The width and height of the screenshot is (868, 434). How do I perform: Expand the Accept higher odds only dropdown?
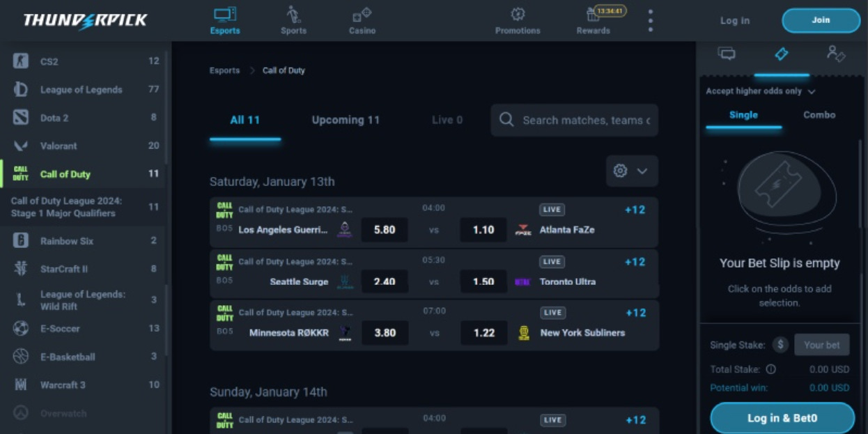pyautogui.click(x=760, y=91)
